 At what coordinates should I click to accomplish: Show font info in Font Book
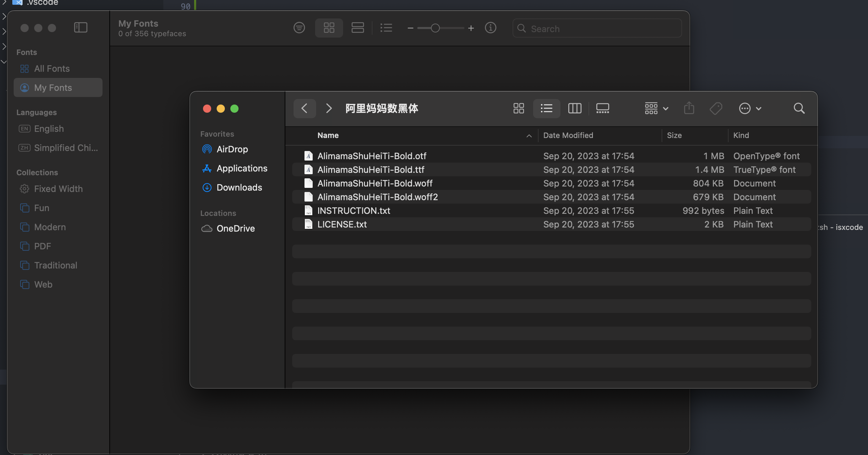tap(490, 28)
